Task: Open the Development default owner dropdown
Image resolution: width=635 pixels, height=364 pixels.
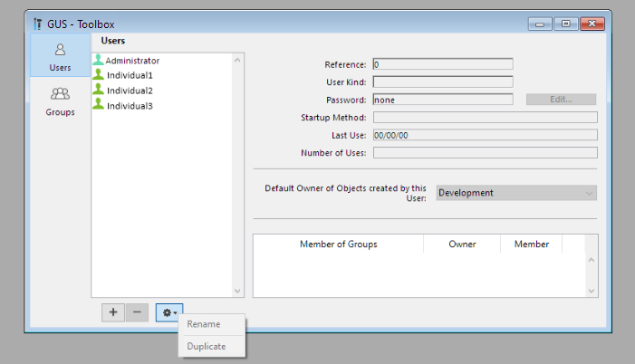Action: (x=516, y=193)
